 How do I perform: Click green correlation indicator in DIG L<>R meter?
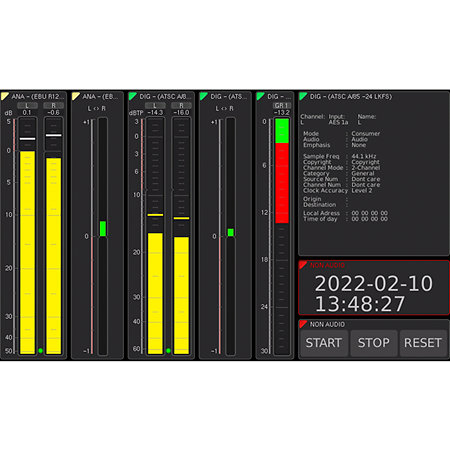coord(231,232)
